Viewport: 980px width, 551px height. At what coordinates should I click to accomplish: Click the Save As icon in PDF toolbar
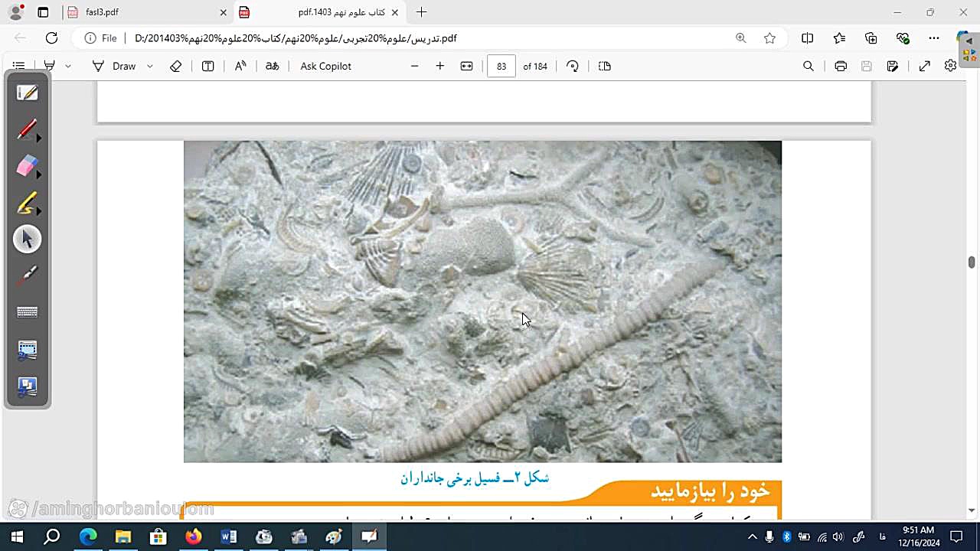coord(892,66)
